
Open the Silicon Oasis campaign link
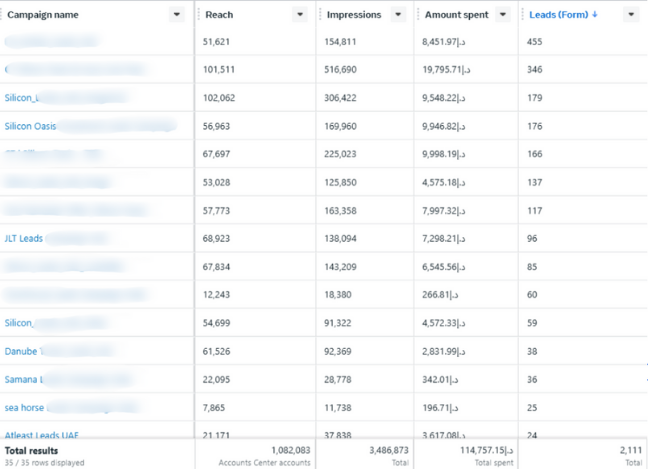[x=30, y=126]
